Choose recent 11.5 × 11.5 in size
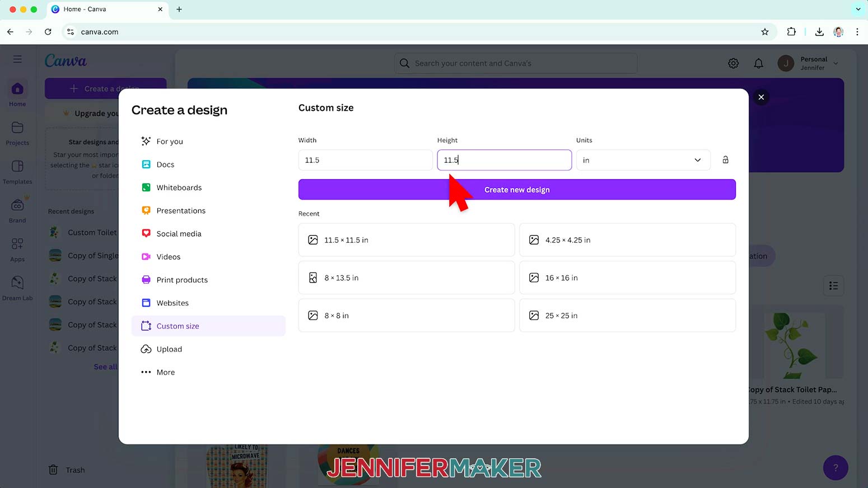Screen dimensions: 868x488 click(x=407, y=240)
